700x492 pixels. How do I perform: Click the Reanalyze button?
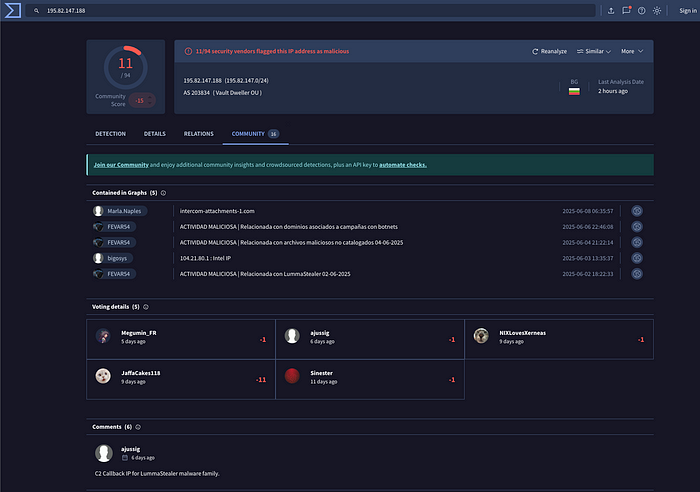(549, 51)
